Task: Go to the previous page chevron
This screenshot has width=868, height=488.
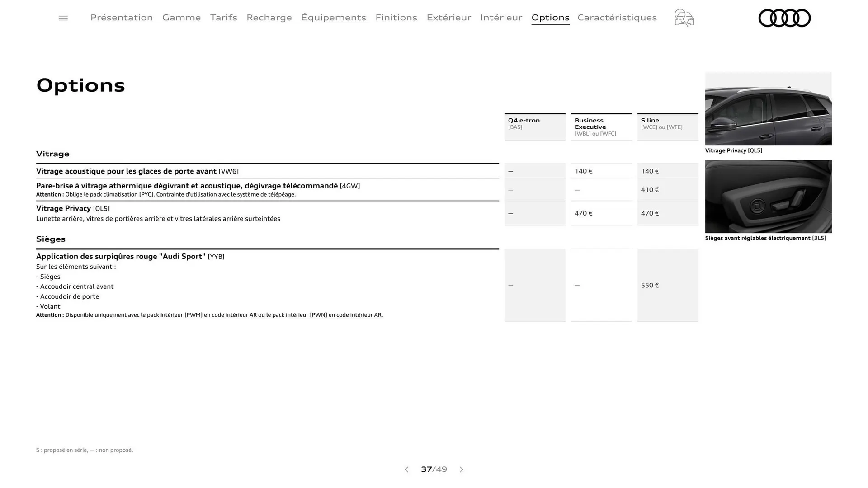Action: click(x=406, y=469)
